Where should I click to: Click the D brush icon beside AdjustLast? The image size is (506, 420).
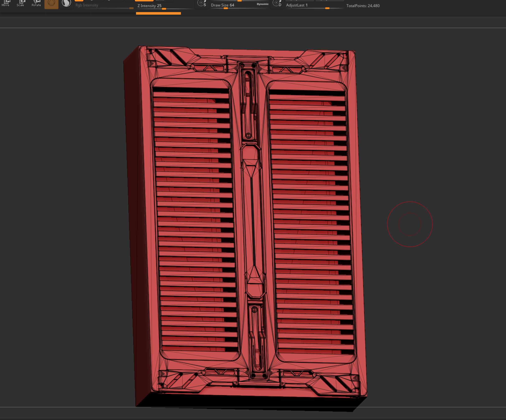(x=277, y=3)
